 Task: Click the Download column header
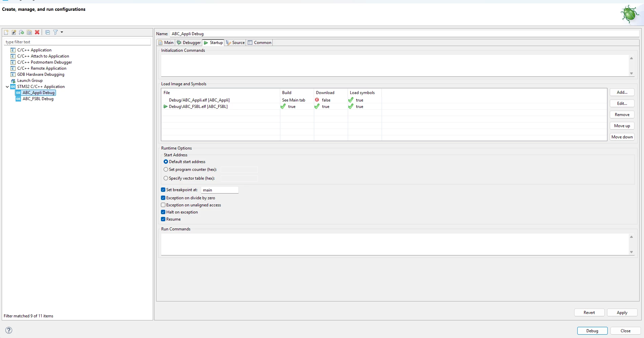tap(331, 93)
